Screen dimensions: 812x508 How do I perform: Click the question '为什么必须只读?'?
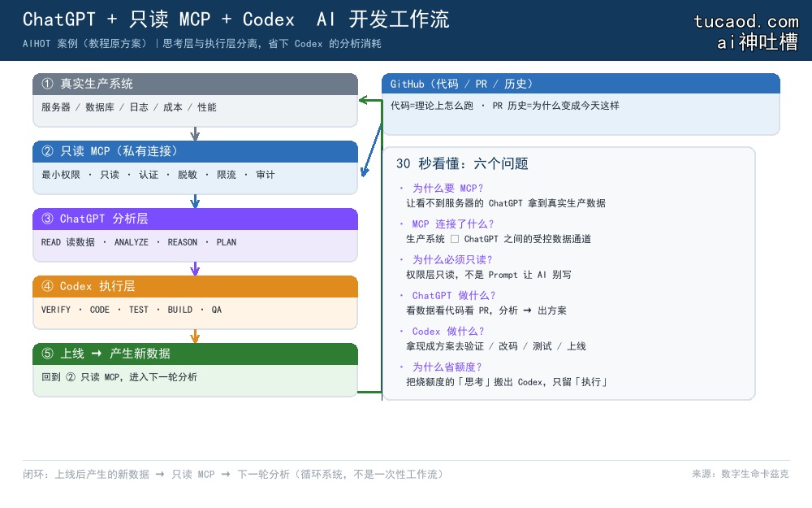point(452,260)
